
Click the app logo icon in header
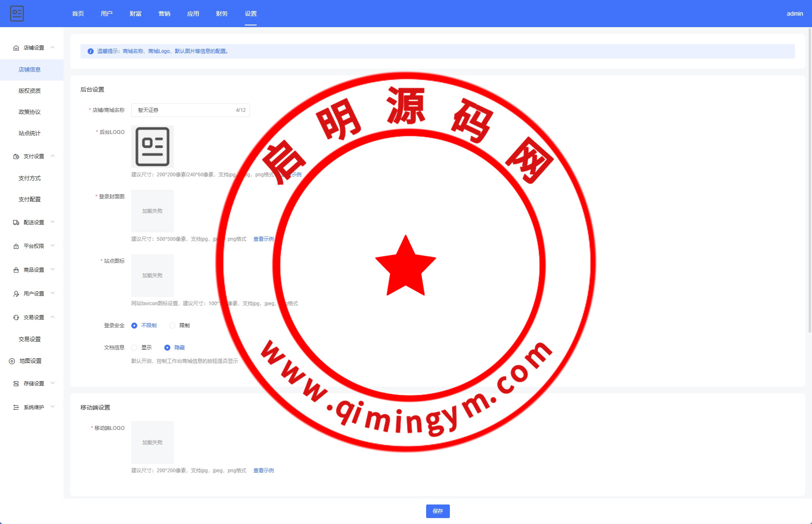pyautogui.click(x=17, y=14)
